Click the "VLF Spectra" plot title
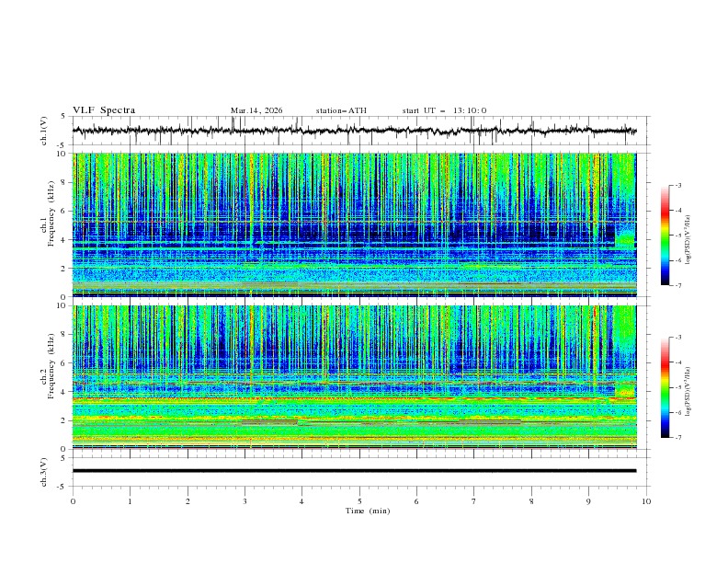Screen dimensions: 728x563 [104, 110]
